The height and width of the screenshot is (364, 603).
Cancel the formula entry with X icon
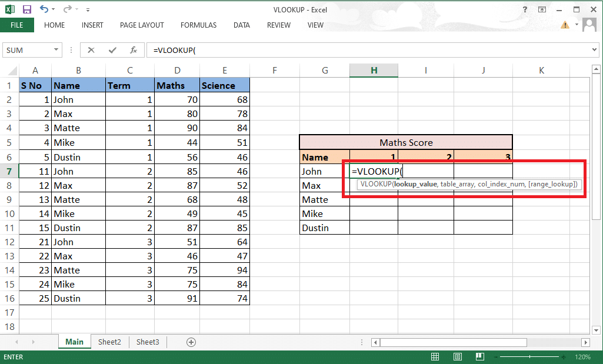91,50
